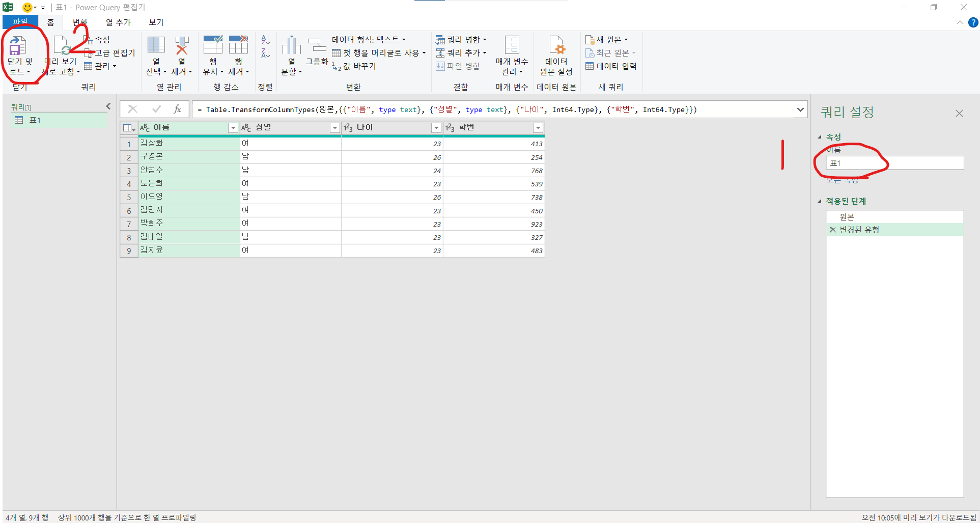Collapse the 속성 section triangle
This screenshot has width=980, height=523.
click(820, 137)
